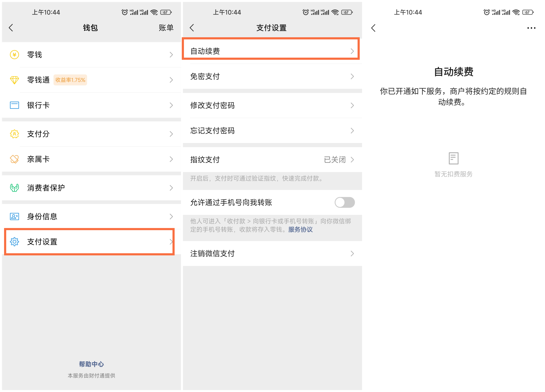The width and height of the screenshot is (545, 392).
Task: Go back from the 支付设置 screen
Action: pyautogui.click(x=192, y=28)
